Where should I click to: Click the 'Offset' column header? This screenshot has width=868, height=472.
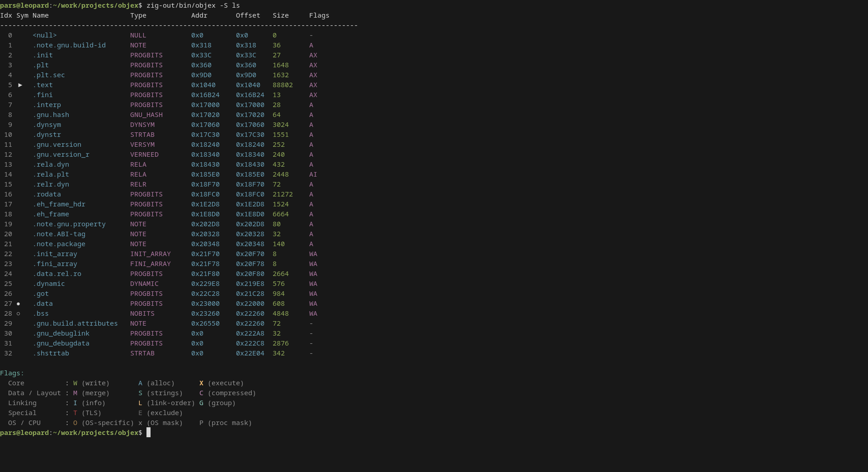tap(248, 15)
